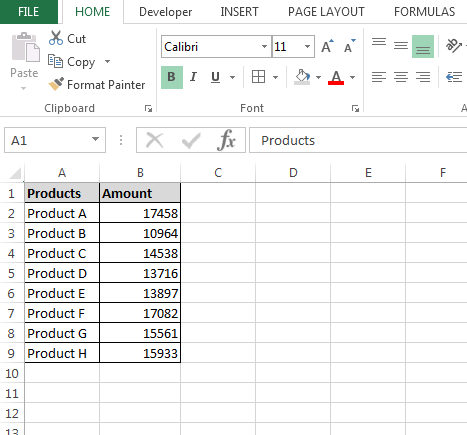The image size is (467, 435).
Task: Switch to the HOME tab
Action: click(x=92, y=12)
